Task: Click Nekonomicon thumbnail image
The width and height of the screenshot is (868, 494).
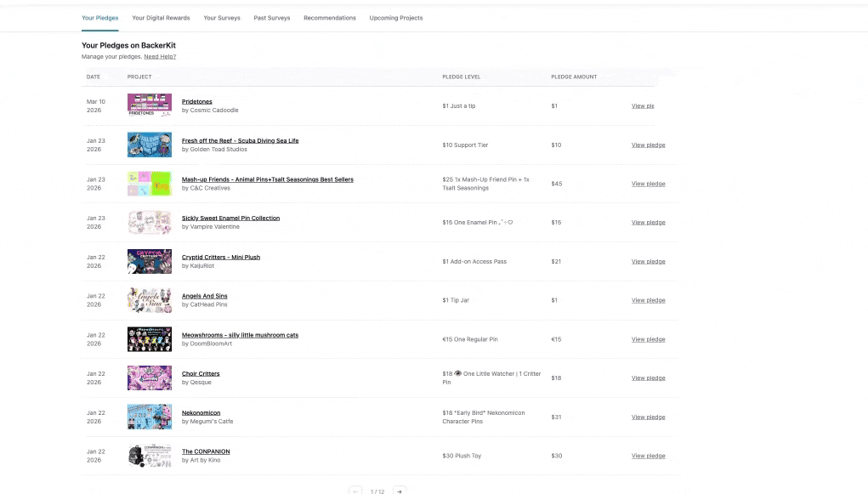Action: pyautogui.click(x=150, y=417)
